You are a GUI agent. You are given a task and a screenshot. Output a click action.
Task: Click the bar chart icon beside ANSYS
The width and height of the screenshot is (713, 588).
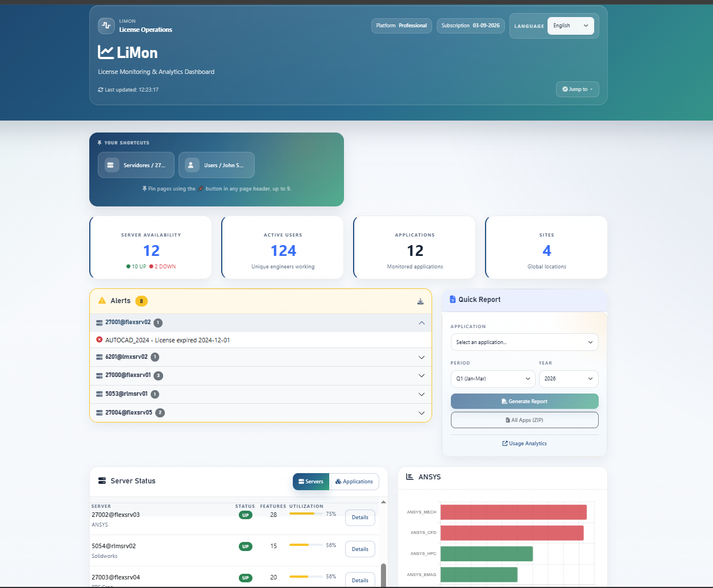(x=409, y=477)
